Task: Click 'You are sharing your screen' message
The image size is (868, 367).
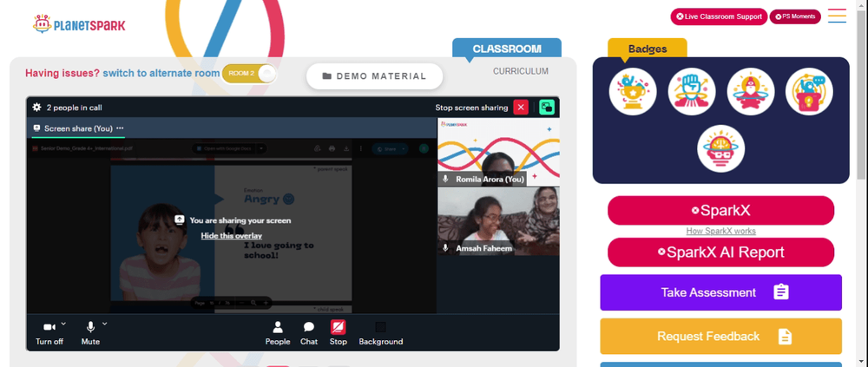Action: 240,220
